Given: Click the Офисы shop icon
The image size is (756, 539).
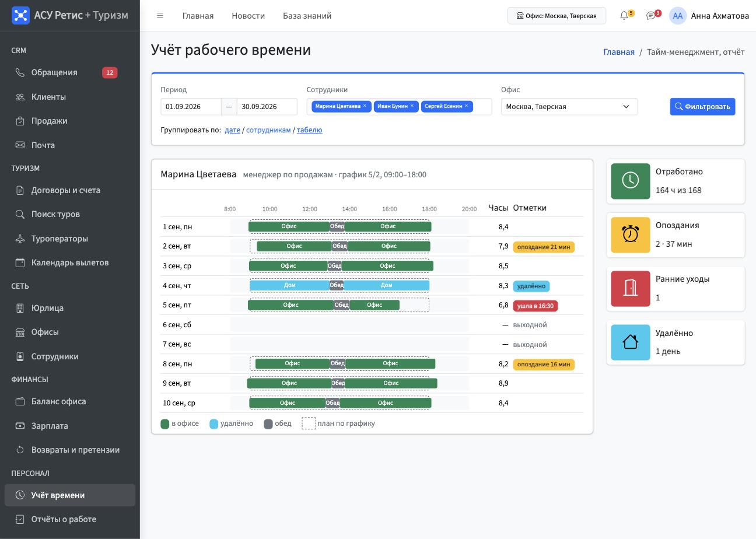Looking at the screenshot, I should tap(20, 332).
